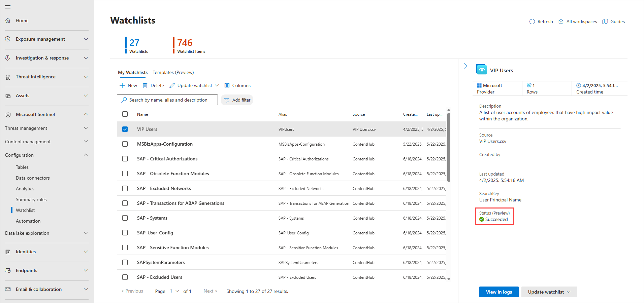
Task: Click the Assets devices icon
Action: (8, 96)
